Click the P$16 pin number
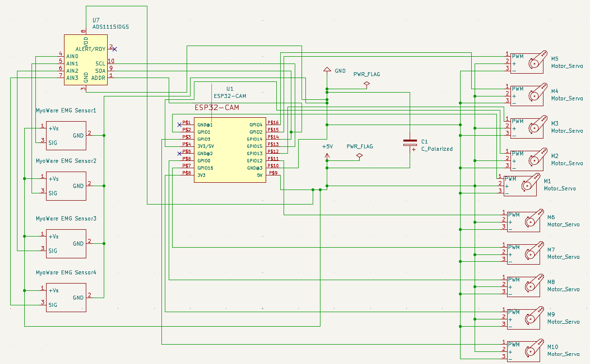This screenshot has width=590, height=364. click(274, 123)
